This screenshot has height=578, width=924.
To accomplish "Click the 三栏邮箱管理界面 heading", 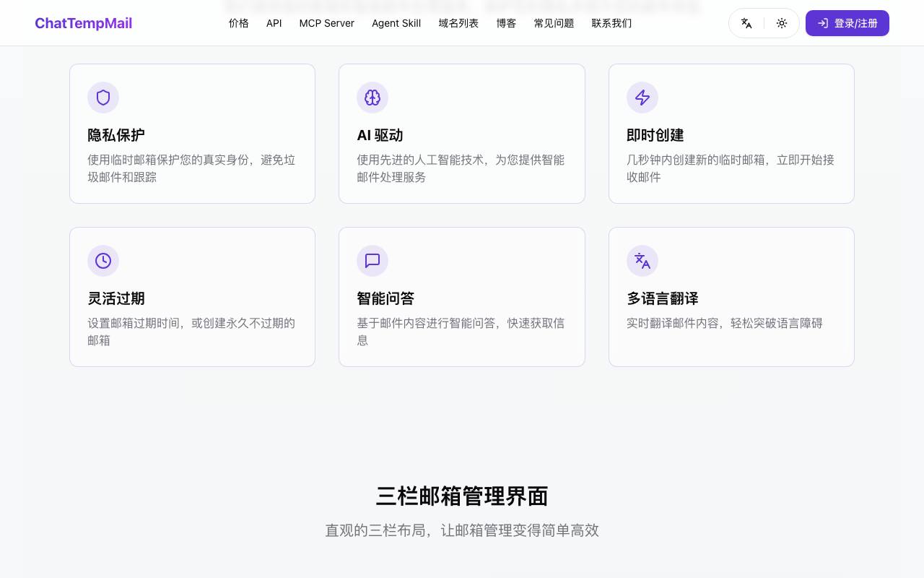I will click(462, 496).
